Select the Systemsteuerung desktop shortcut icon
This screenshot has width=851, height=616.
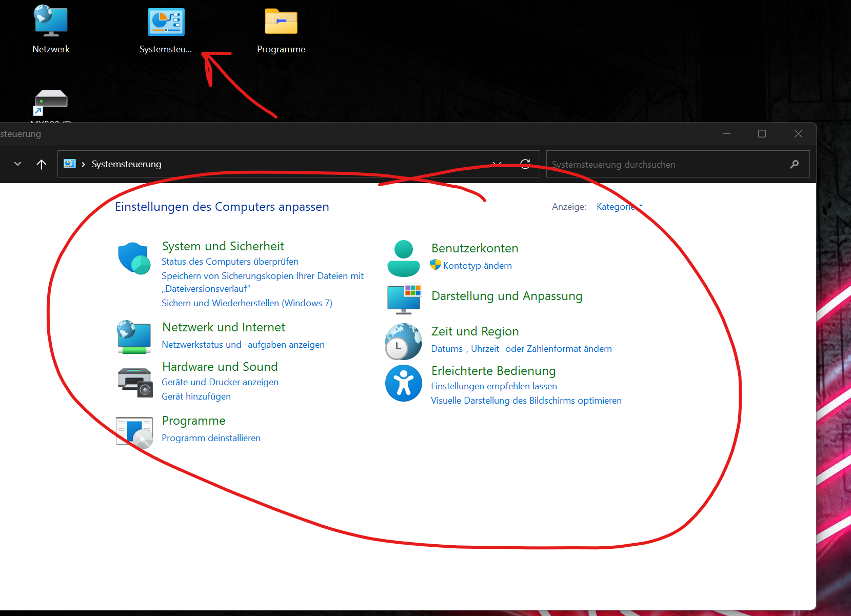point(166,22)
